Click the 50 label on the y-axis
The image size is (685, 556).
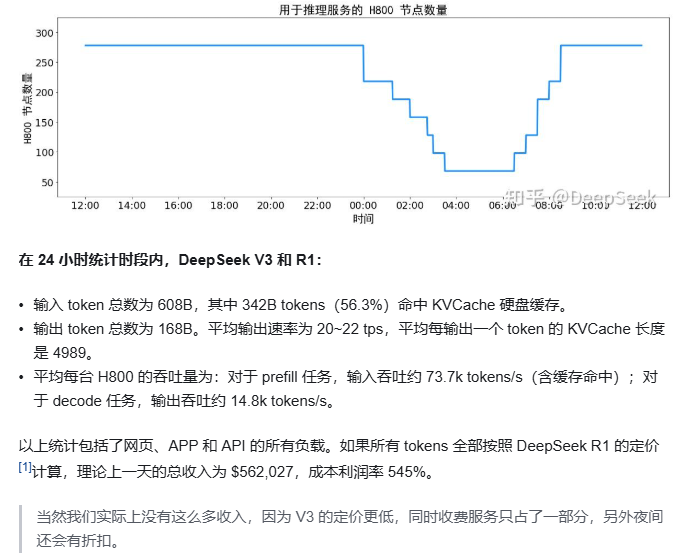[46, 182]
